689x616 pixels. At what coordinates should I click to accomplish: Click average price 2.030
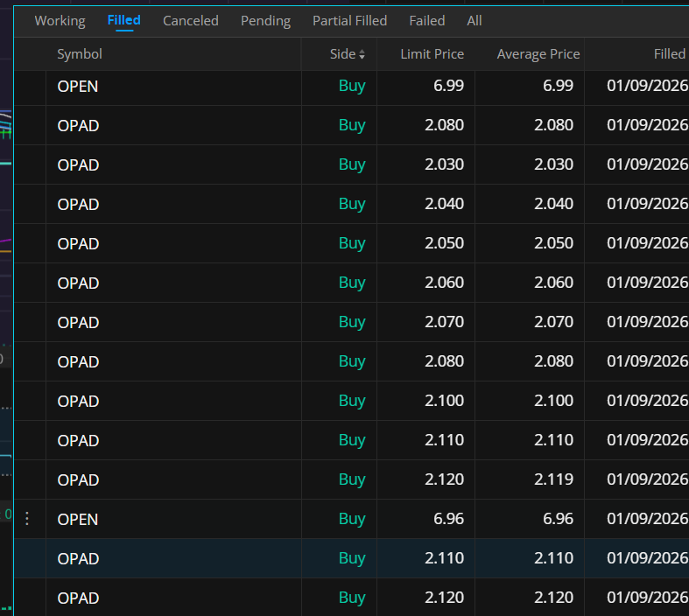[x=553, y=164]
